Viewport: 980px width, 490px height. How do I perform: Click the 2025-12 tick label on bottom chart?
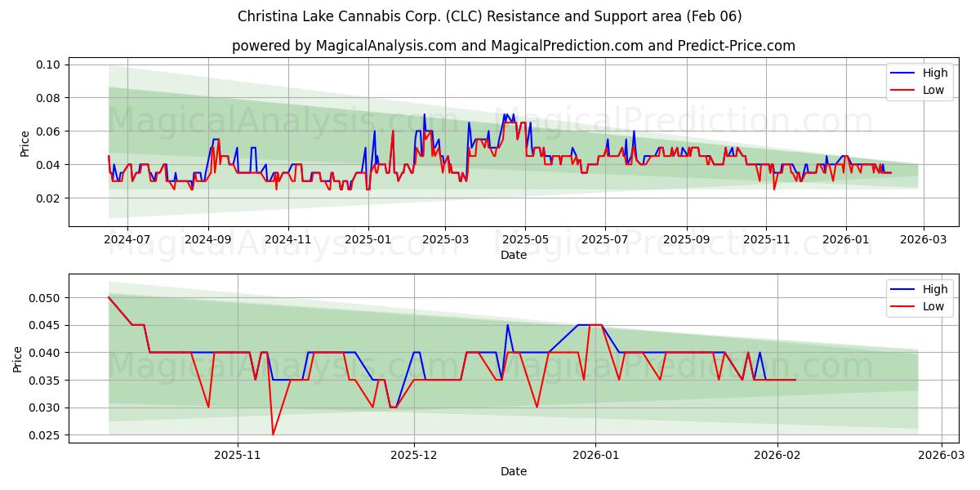414,456
